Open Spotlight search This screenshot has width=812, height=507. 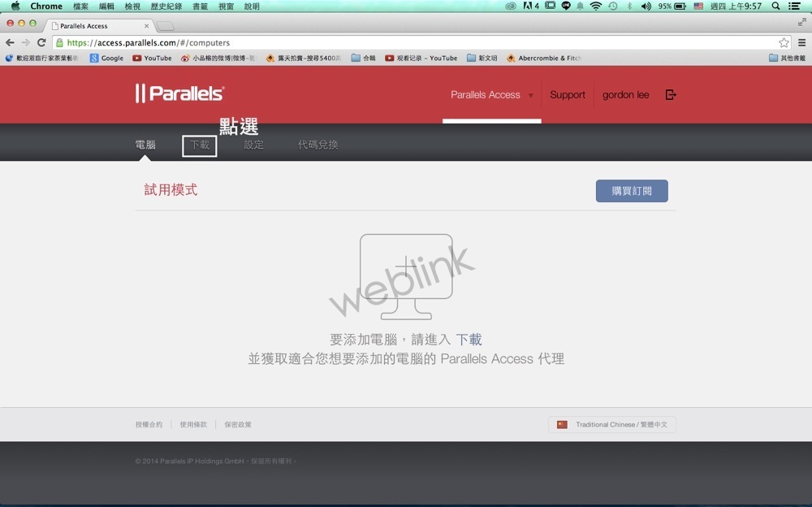[775, 6]
